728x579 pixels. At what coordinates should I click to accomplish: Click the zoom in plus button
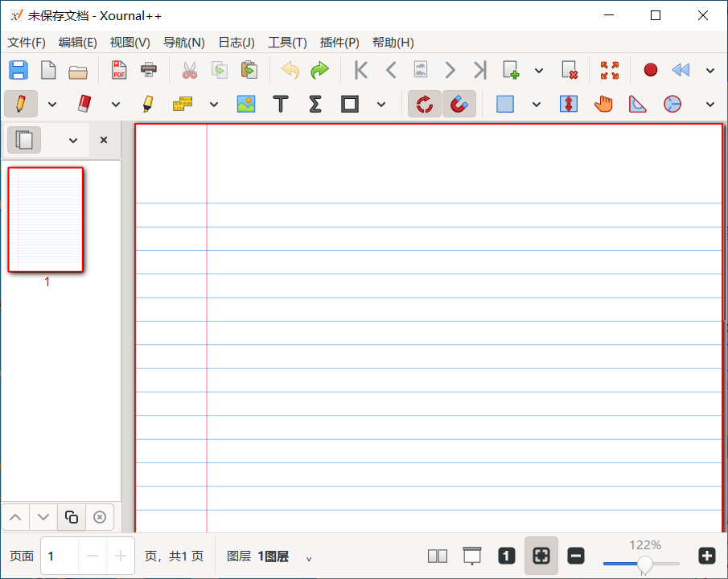[x=706, y=556]
